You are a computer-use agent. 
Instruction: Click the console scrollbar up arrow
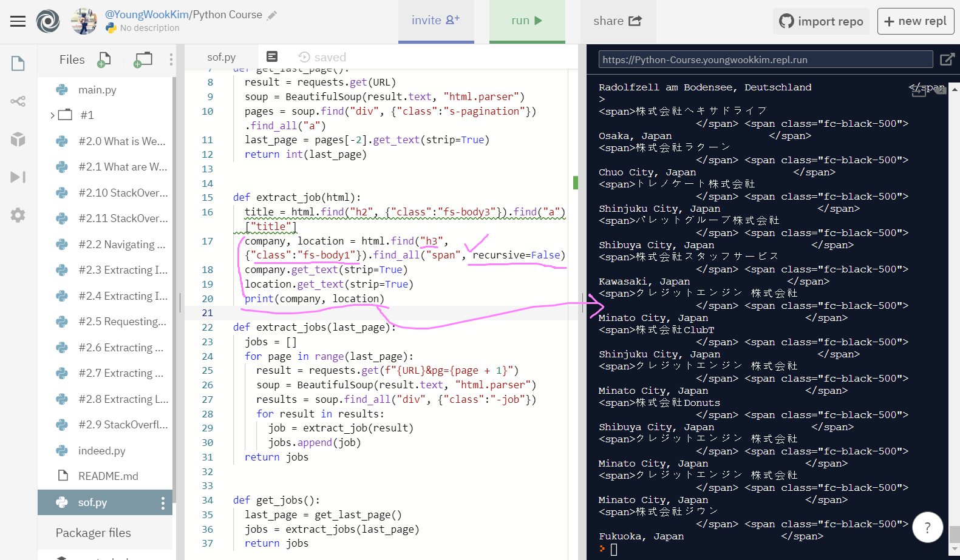coord(955,89)
